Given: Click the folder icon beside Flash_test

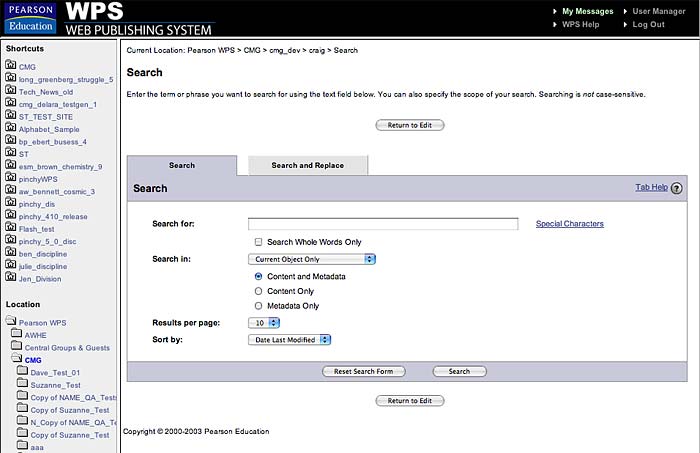Looking at the screenshot, I should (11, 228).
